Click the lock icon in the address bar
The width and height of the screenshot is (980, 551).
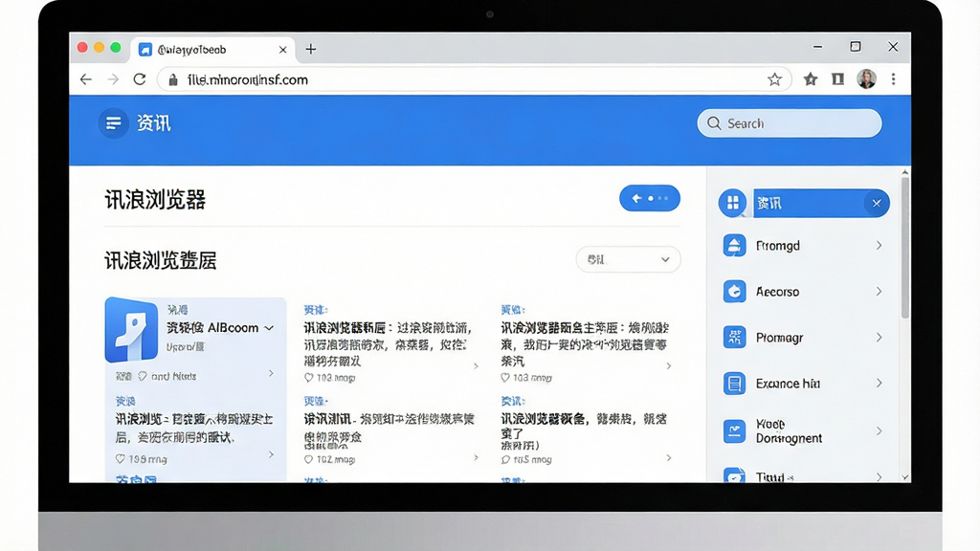click(173, 80)
